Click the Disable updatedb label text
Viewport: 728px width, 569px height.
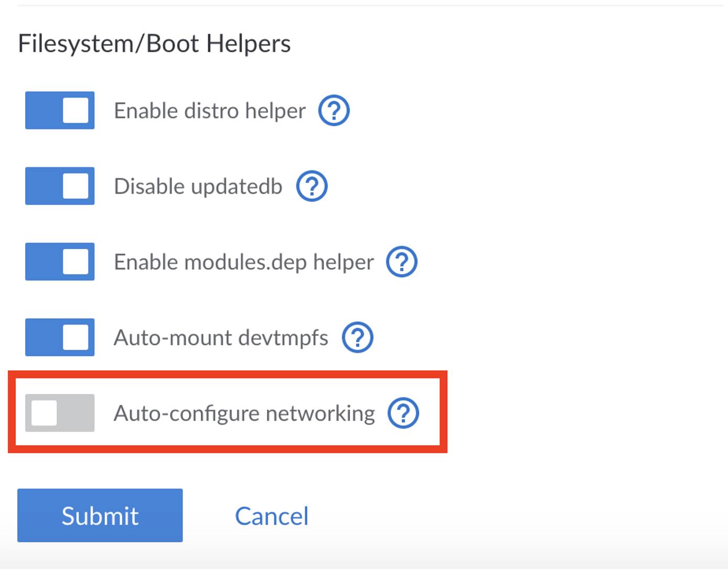click(198, 186)
